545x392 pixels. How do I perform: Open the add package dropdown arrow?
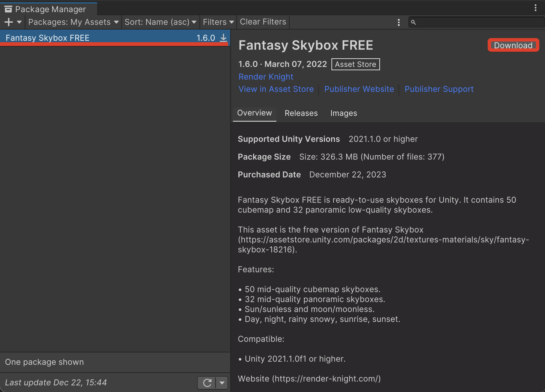click(19, 22)
